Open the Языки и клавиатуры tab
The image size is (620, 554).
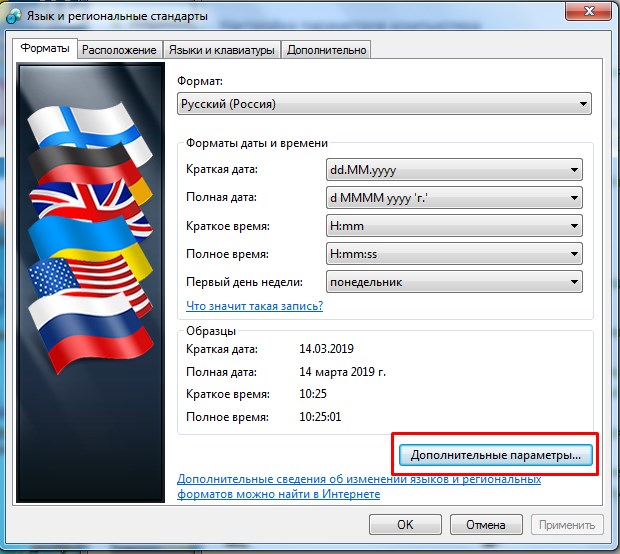pos(222,50)
